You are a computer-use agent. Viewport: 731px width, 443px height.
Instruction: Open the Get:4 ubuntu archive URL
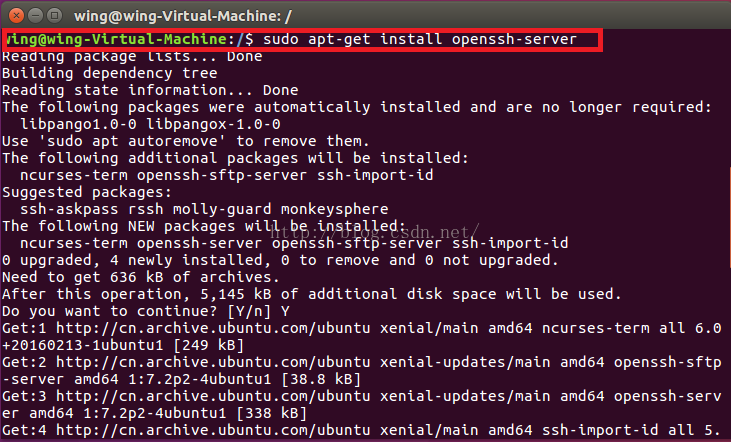[213, 430]
